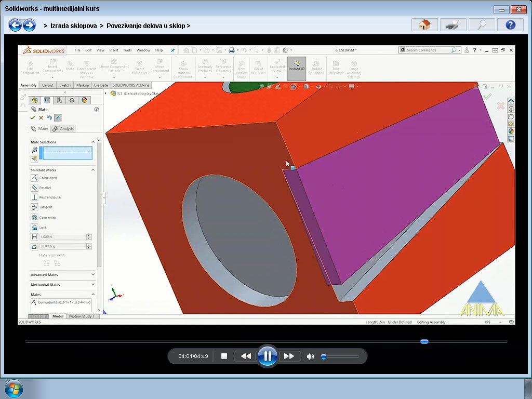Select the Tangent mate icon
The image size is (532, 399).
[x=34, y=208]
